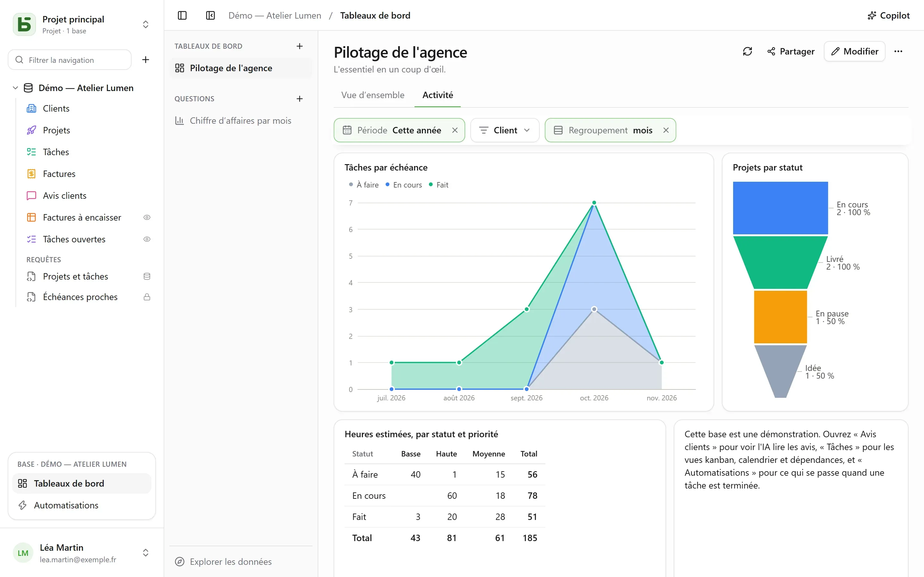Toggle visibility eye for Factures à encaisser
This screenshot has height=577, width=924.
pyautogui.click(x=147, y=218)
